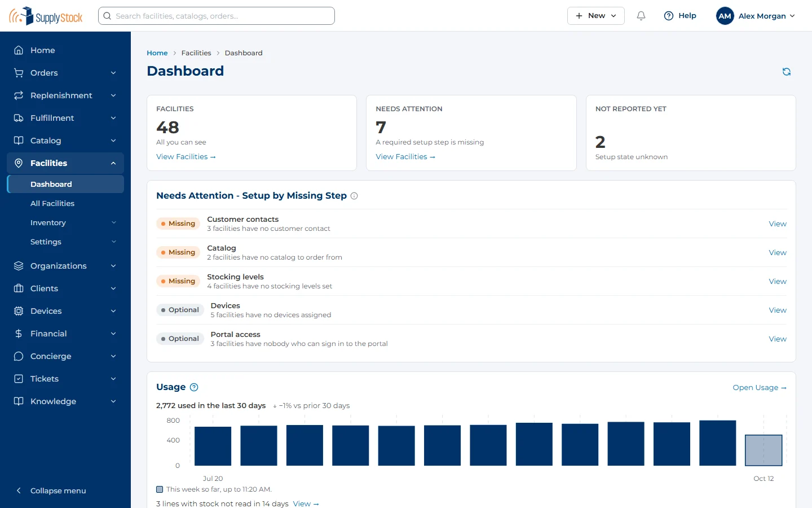This screenshot has height=508, width=812.
Task: Open the Alex Morgan account menu
Action: (x=756, y=16)
